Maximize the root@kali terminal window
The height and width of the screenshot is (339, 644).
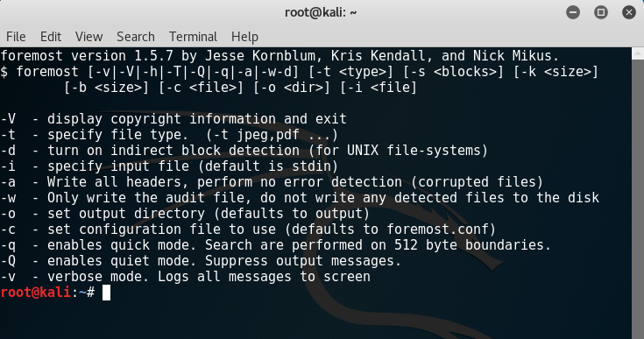(601, 12)
